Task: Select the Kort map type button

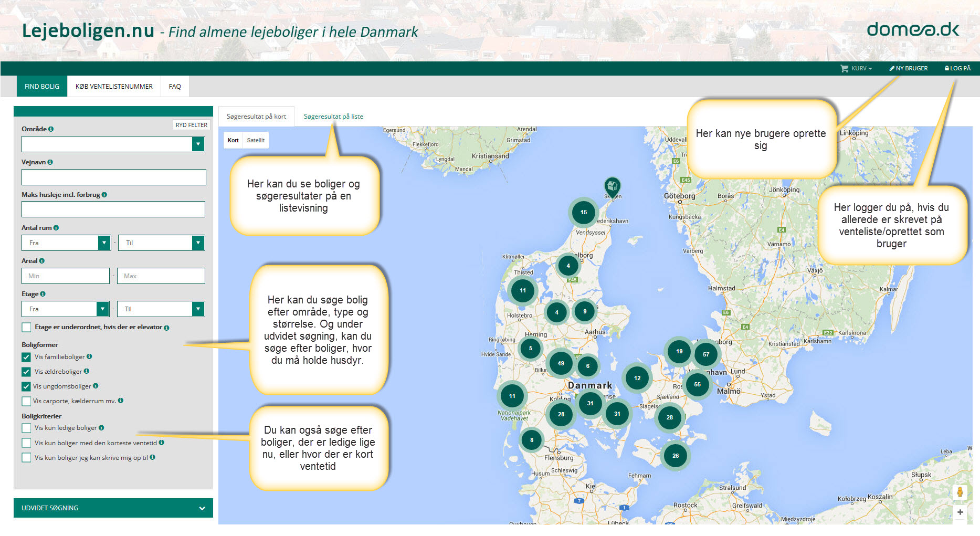Action: point(233,140)
